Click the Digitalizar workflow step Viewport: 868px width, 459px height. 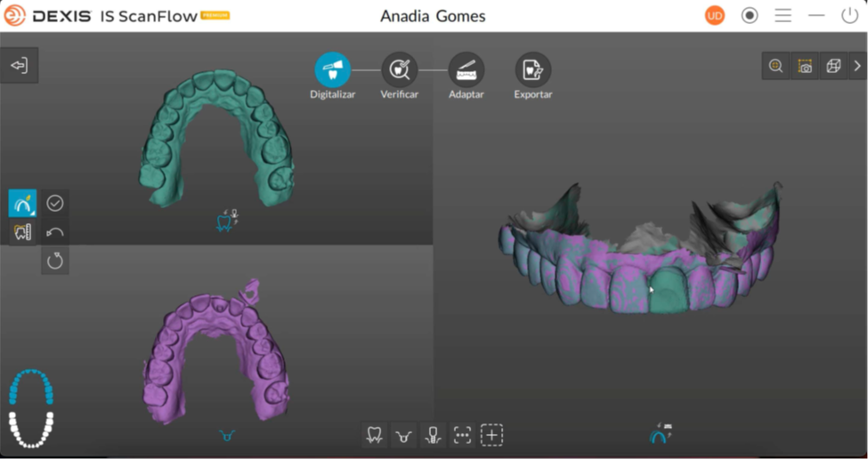332,70
